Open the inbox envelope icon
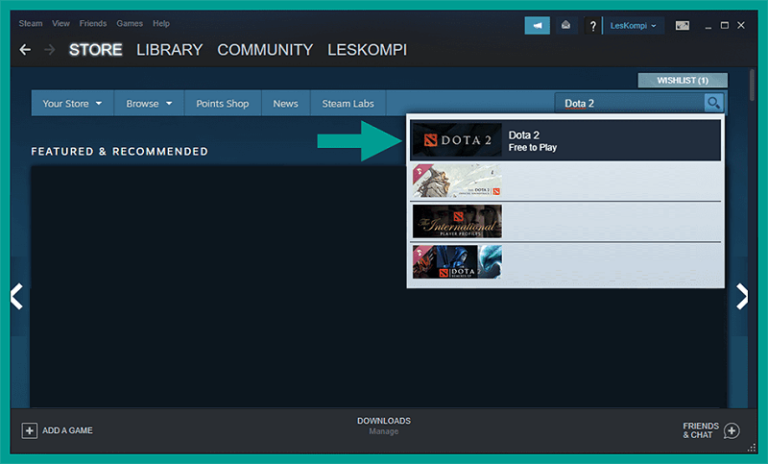768x464 pixels. coord(566,25)
